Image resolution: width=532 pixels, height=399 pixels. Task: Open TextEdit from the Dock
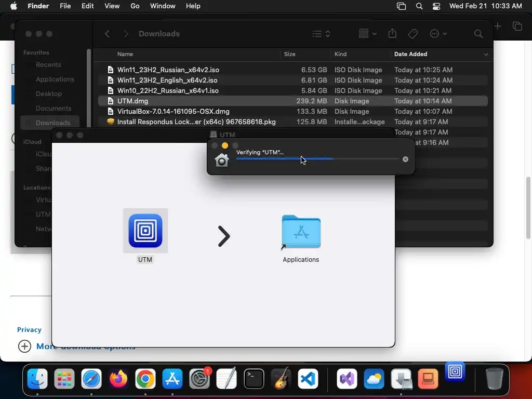point(227,379)
